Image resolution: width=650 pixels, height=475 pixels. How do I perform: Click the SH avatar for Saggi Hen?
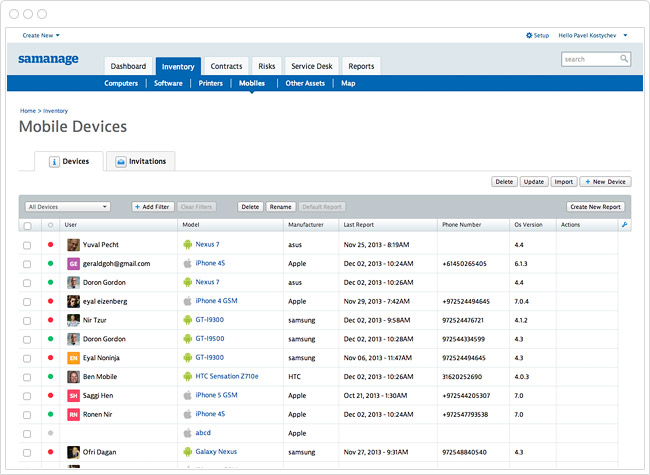pyautogui.click(x=73, y=395)
